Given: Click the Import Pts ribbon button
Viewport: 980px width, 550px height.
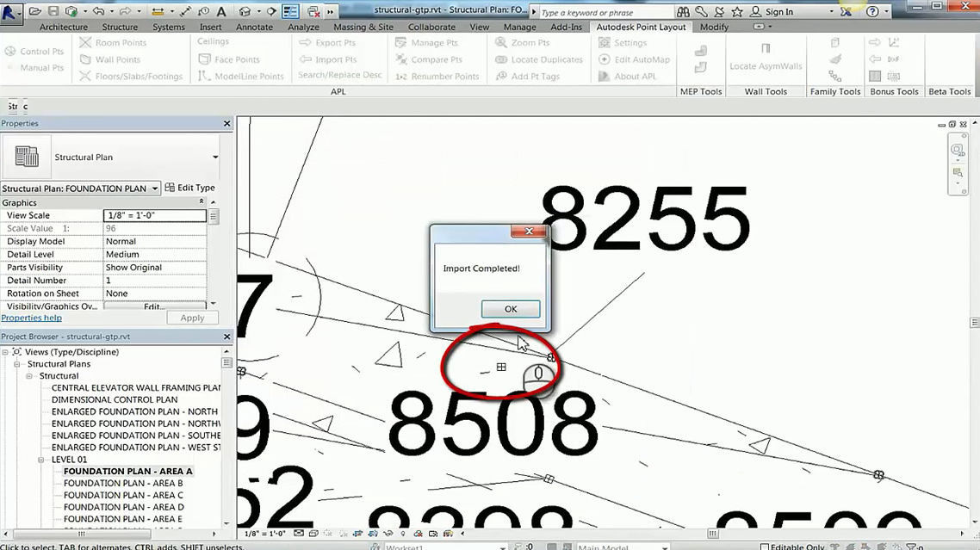Looking at the screenshot, I should (327, 59).
